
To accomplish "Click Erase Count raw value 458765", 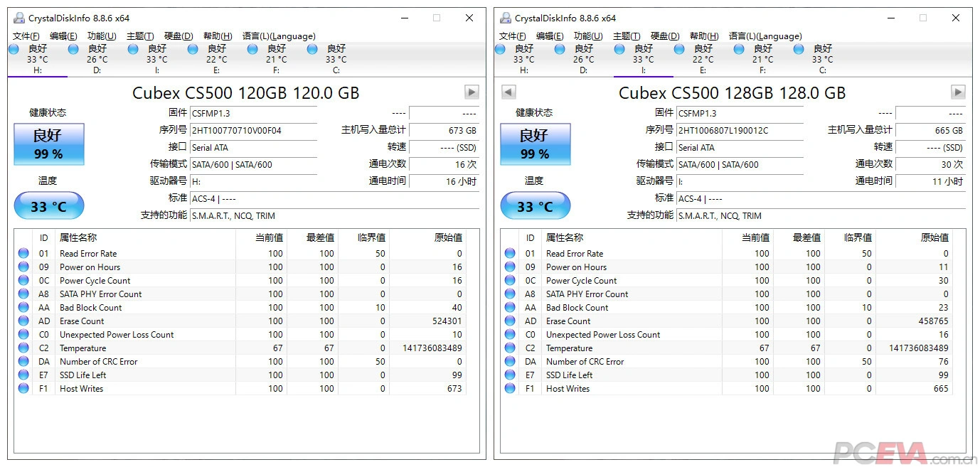I will [933, 321].
